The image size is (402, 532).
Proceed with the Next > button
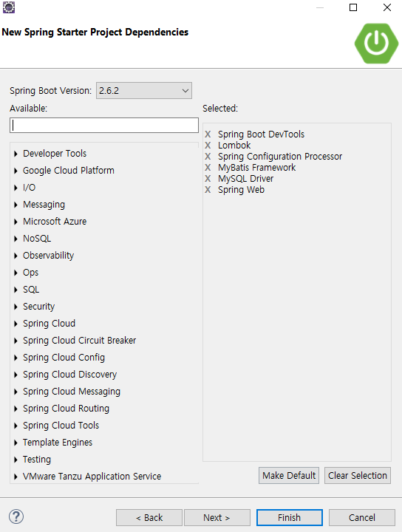pyautogui.click(x=217, y=517)
